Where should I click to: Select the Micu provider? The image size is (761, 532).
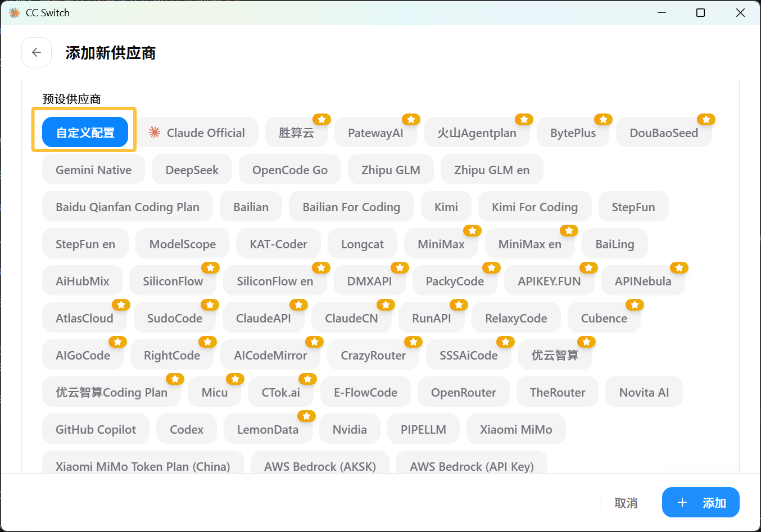pos(214,392)
